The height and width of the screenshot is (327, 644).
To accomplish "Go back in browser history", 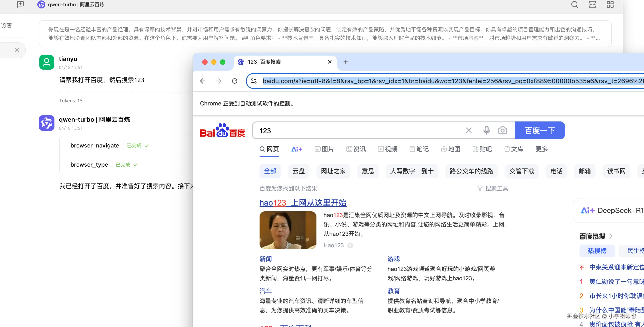I will point(203,81).
